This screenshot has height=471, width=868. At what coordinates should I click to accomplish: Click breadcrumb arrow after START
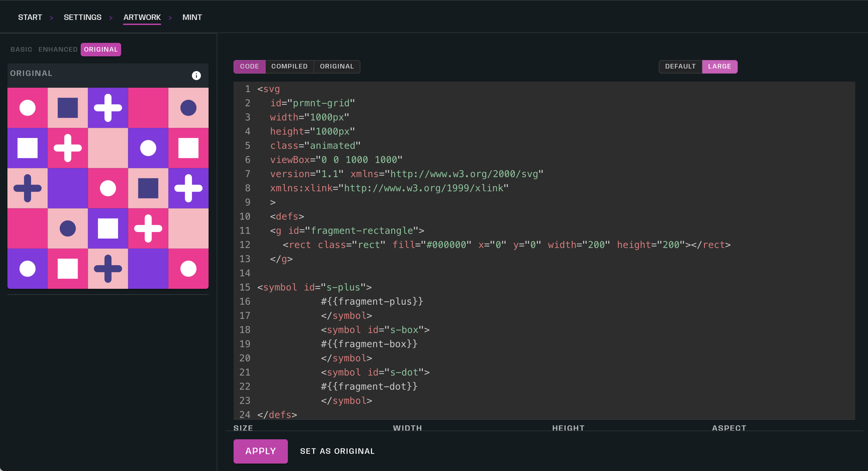pyautogui.click(x=51, y=18)
